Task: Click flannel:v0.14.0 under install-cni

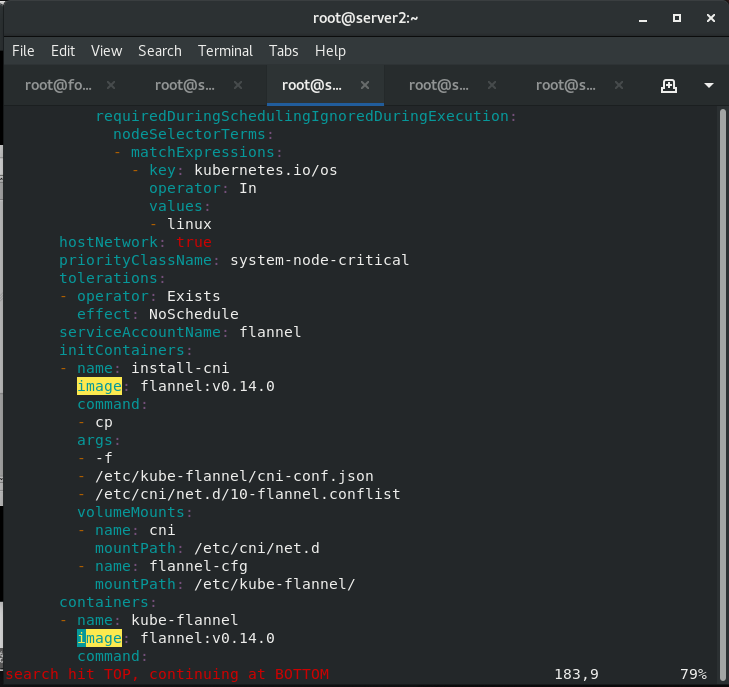Action: pos(207,386)
